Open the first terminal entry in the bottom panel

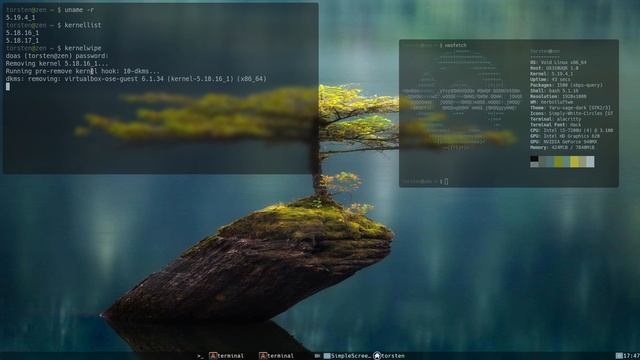point(227,356)
